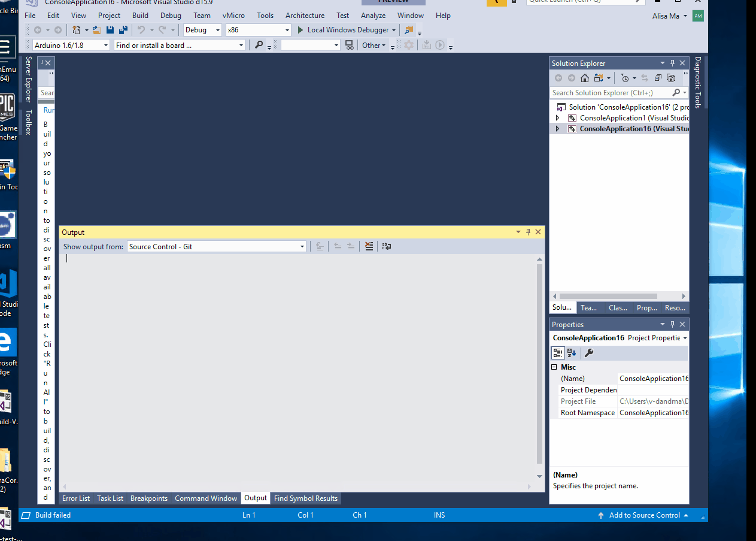The height and width of the screenshot is (541, 756).
Task: Pin the Solution Explorer panel
Action: point(672,63)
